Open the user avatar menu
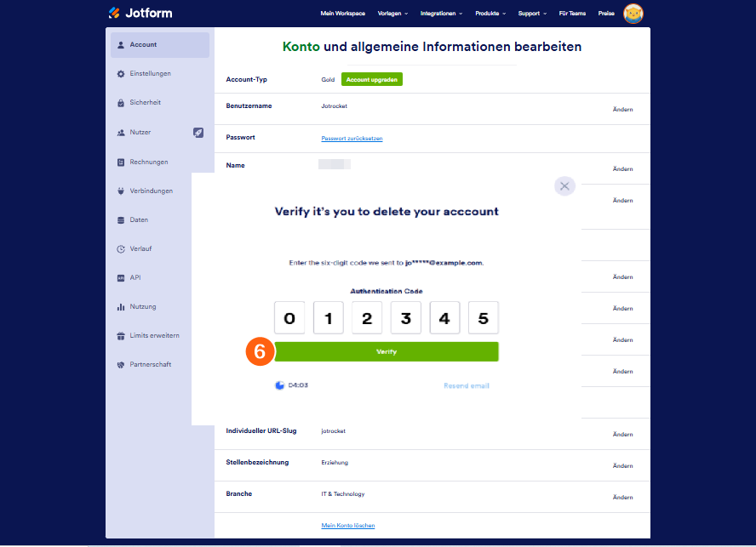Viewport: 756px width, 547px height. tap(633, 14)
